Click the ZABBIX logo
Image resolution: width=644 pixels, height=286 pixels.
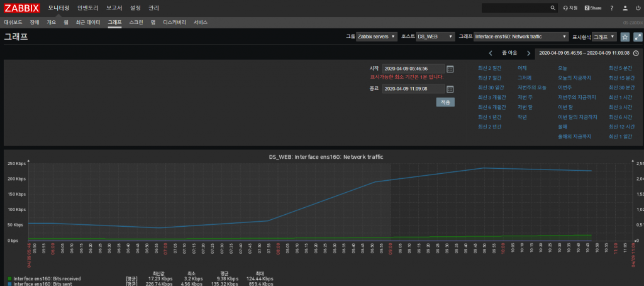coord(22,8)
